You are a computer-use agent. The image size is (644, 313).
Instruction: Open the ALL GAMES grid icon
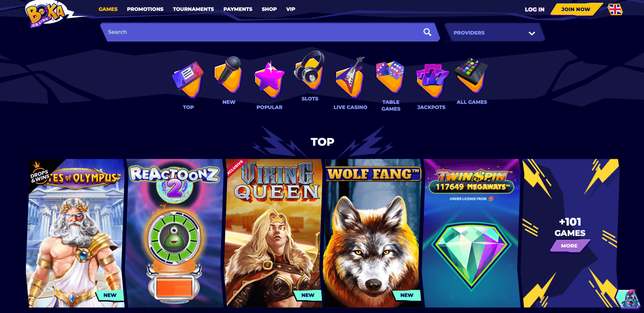[472, 75]
